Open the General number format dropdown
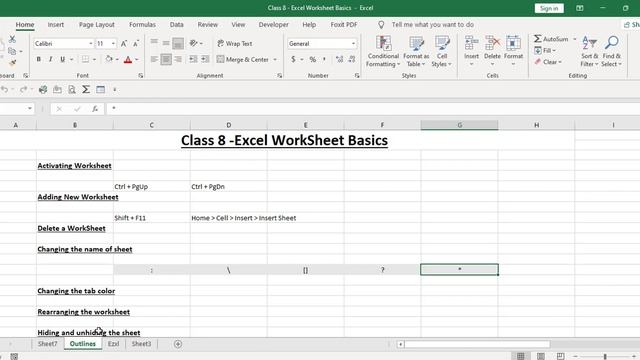 [x=353, y=43]
